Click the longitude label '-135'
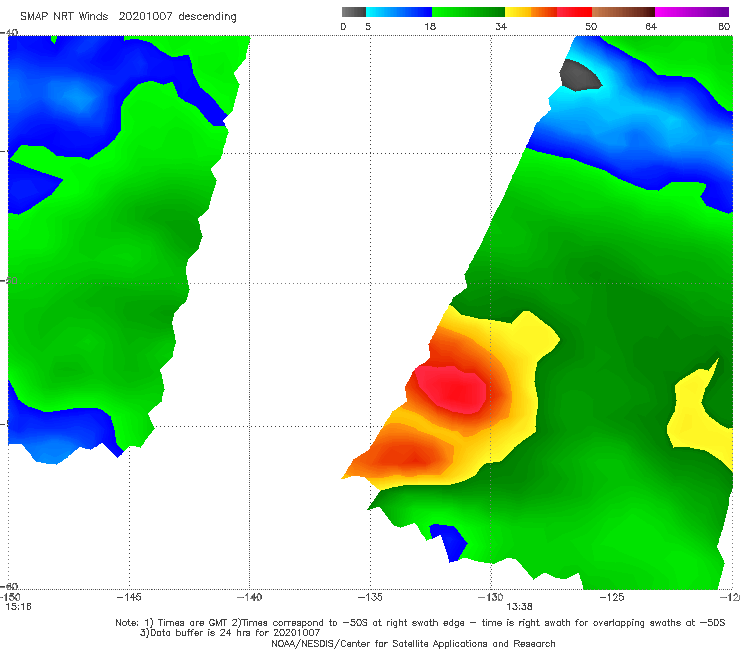Image resolution: width=740 pixels, height=650 pixels. 370,597
